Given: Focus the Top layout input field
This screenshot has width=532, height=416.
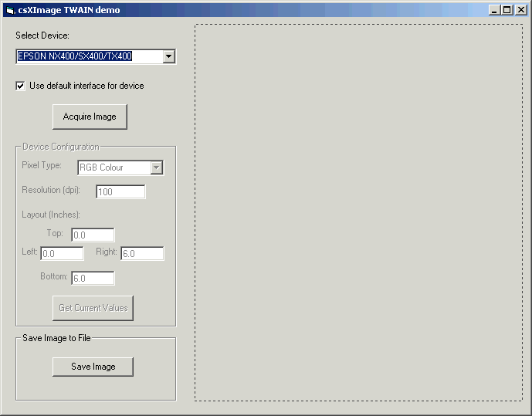Looking at the screenshot, I should [93, 235].
